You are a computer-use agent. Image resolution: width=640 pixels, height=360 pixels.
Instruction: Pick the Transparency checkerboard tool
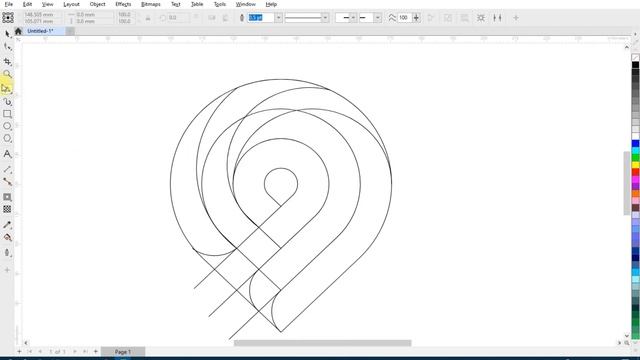point(7,209)
